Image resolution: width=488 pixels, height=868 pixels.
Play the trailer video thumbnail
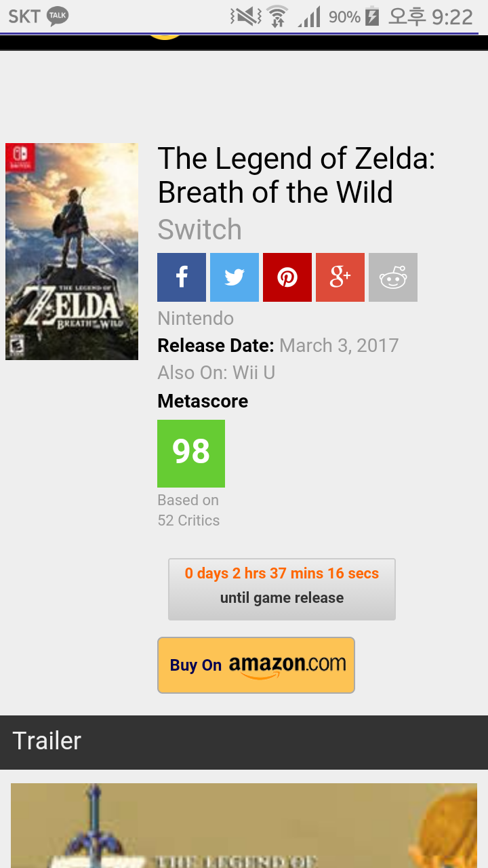click(244, 825)
